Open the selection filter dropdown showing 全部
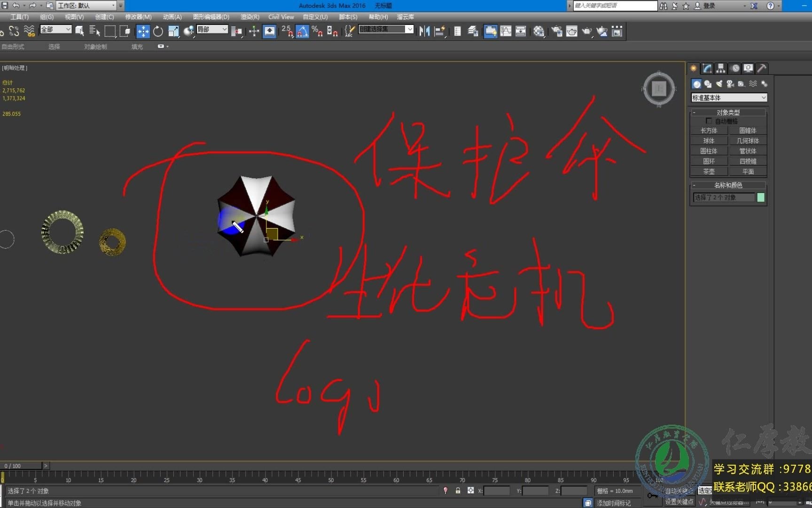 pyautogui.click(x=56, y=29)
